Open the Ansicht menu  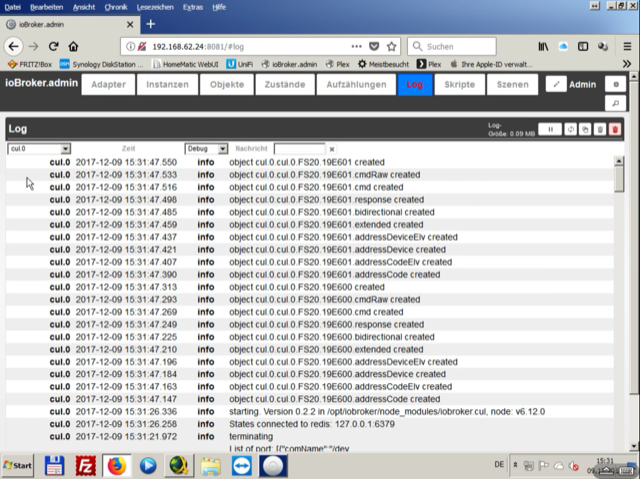(x=84, y=7)
